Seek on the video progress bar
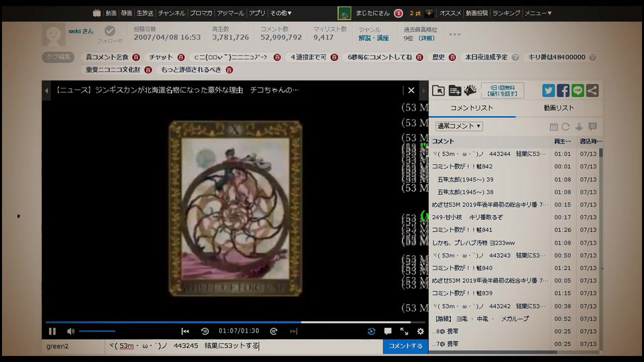This screenshot has height=362, width=644. 235,322
